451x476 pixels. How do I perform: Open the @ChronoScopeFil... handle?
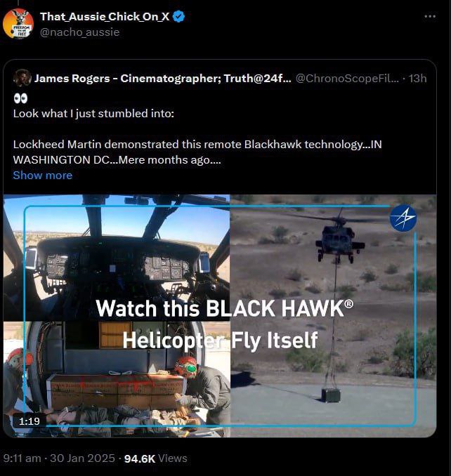click(347, 79)
